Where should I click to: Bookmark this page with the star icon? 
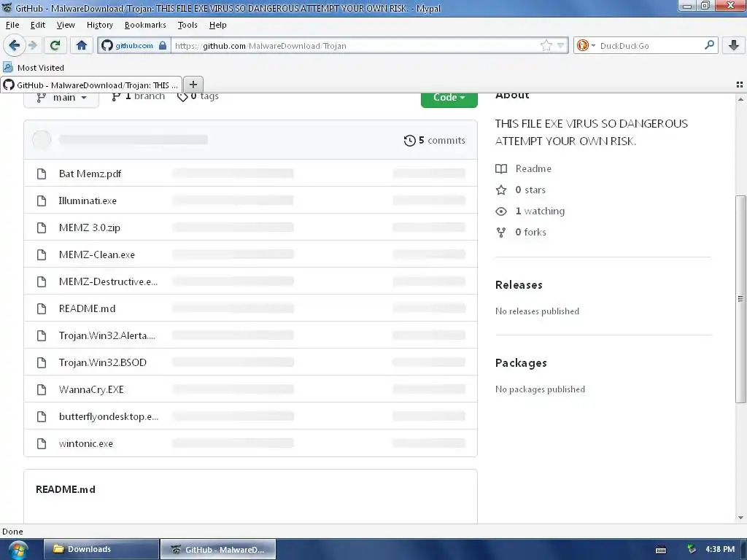[546, 45]
